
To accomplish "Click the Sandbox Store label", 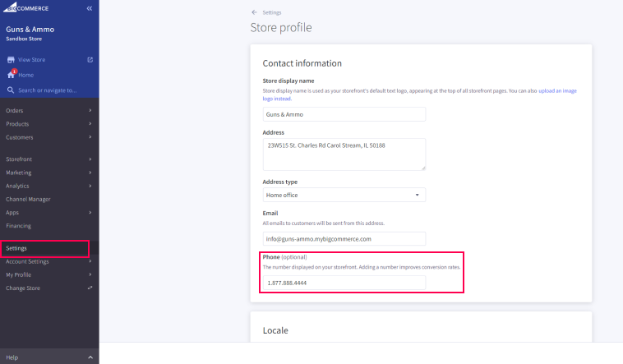I will 24,39.
